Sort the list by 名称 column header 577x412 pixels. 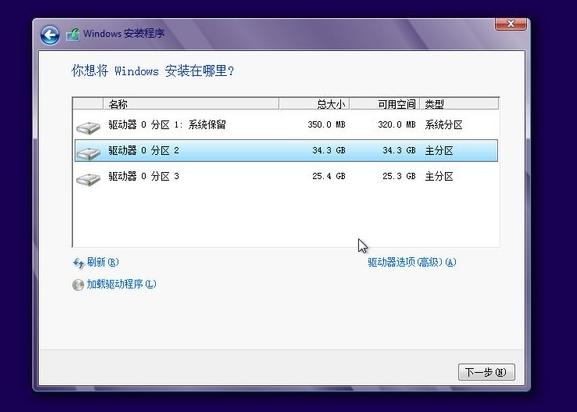[x=191, y=104]
